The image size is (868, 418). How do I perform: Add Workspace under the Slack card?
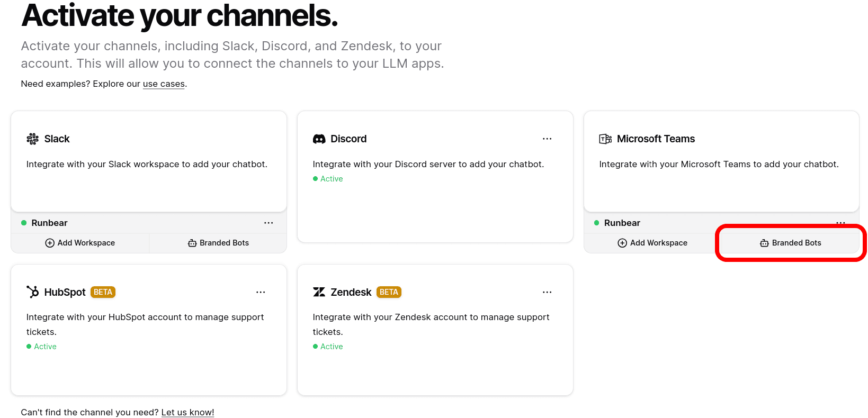80,243
